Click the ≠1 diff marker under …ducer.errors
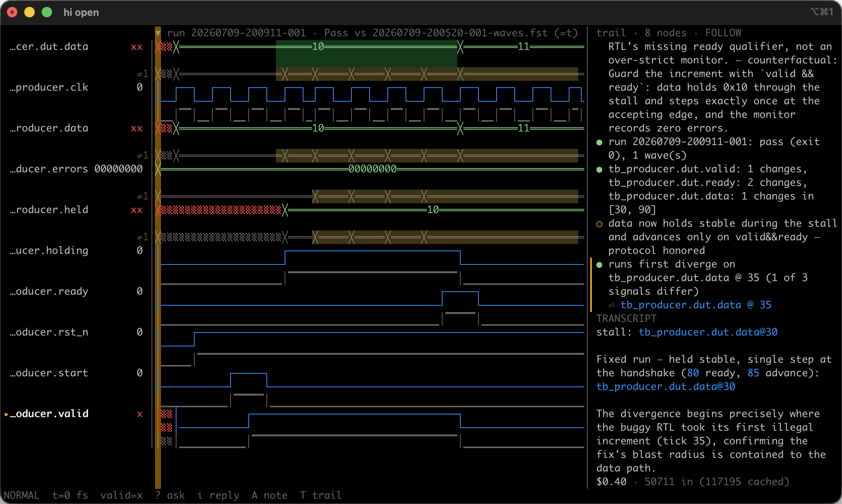 (142, 196)
